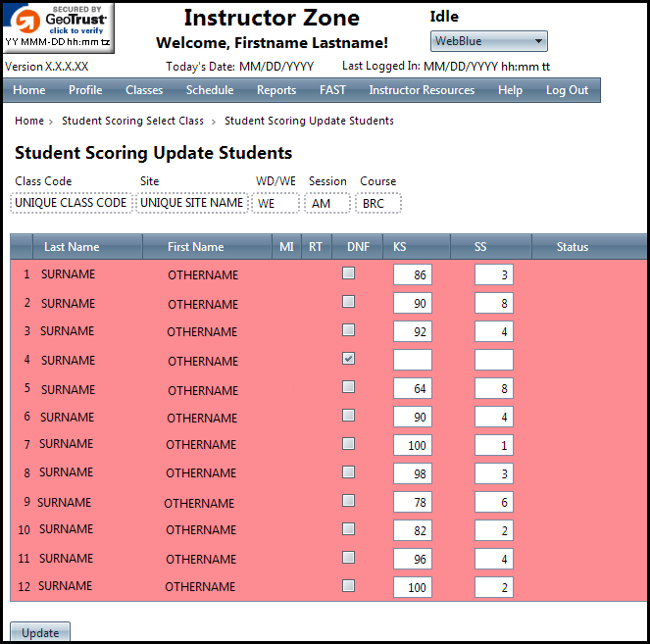This screenshot has height=644, width=650.
Task: Click the KS field for student 7
Action: [413, 445]
